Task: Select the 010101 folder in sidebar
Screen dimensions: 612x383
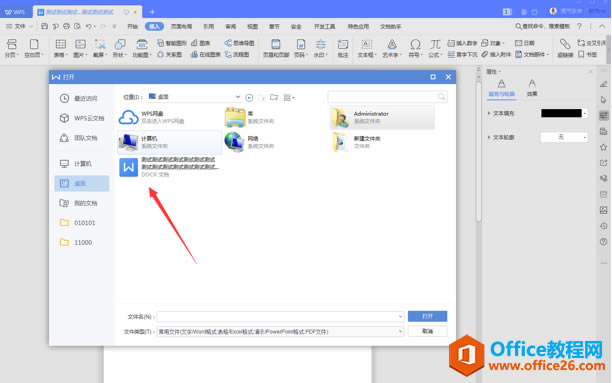Action: (82, 223)
